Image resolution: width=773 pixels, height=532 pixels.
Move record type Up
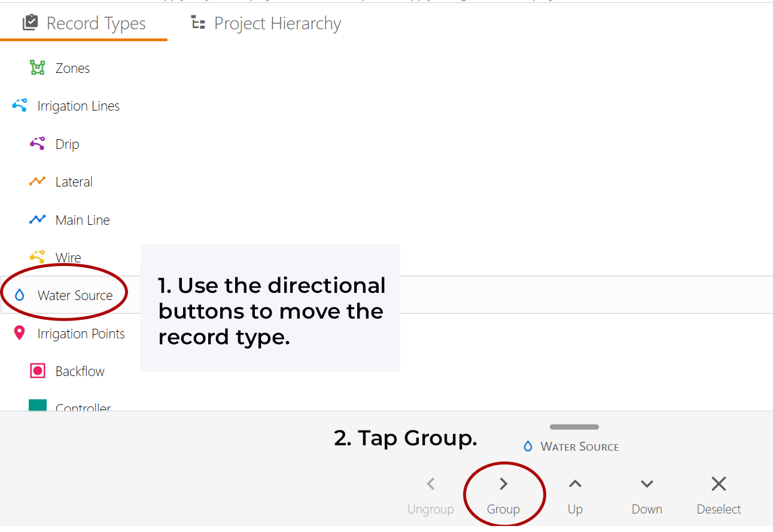pos(575,495)
